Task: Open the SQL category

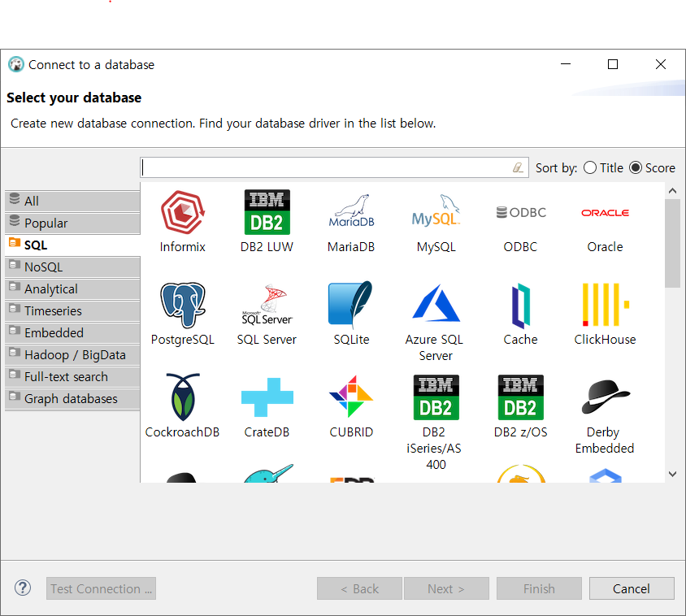Action: point(72,245)
